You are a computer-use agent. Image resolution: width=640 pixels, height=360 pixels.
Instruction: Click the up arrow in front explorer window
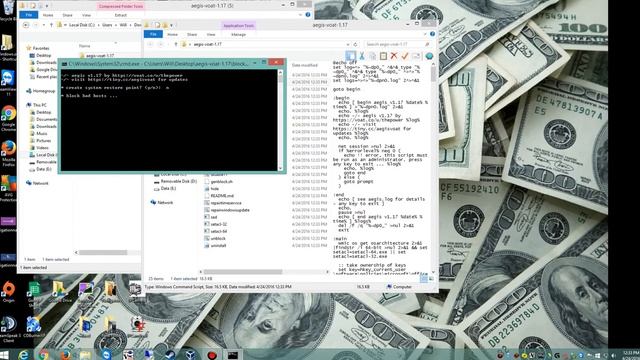click(x=176, y=44)
